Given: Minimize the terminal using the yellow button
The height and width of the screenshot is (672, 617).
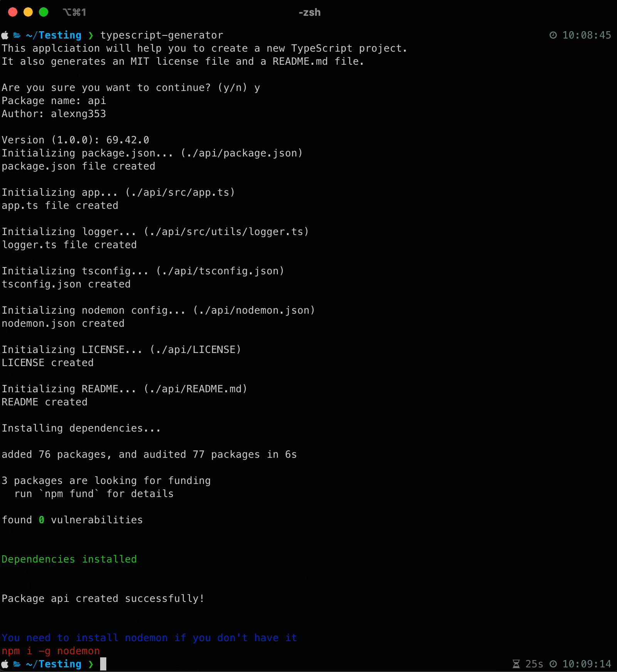Looking at the screenshot, I should pyautogui.click(x=28, y=12).
